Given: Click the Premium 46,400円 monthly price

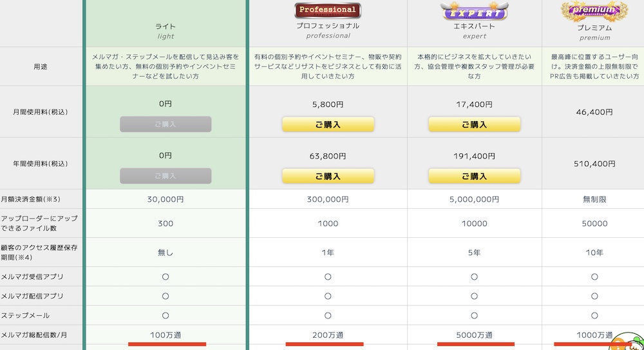Looking at the screenshot, I should tap(594, 112).
